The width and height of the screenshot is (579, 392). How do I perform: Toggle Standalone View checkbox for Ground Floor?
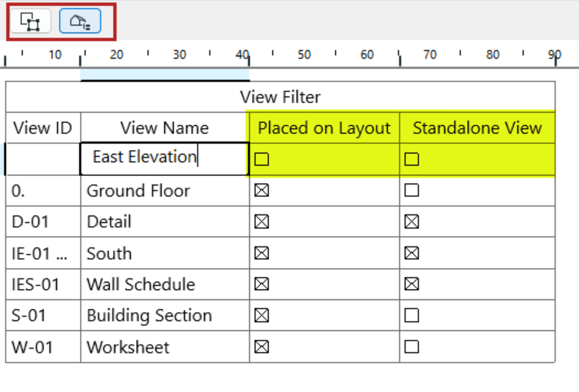pyautogui.click(x=411, y=190)
